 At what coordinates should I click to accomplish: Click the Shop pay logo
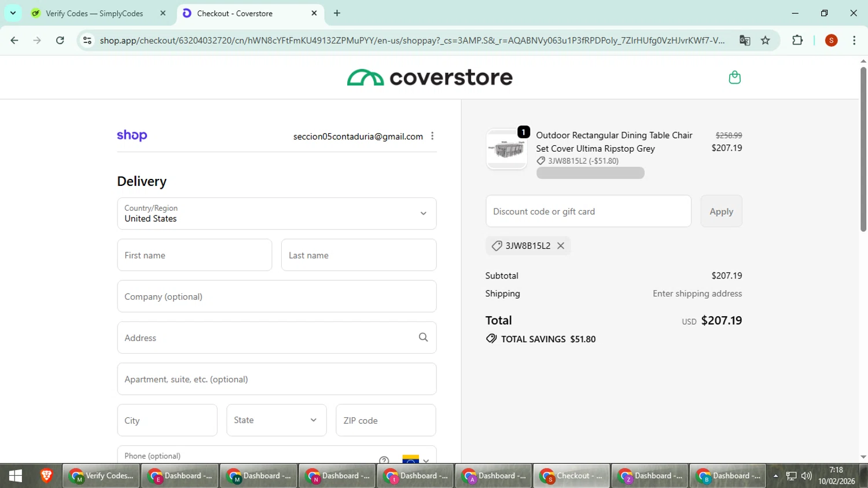[132, 135]
